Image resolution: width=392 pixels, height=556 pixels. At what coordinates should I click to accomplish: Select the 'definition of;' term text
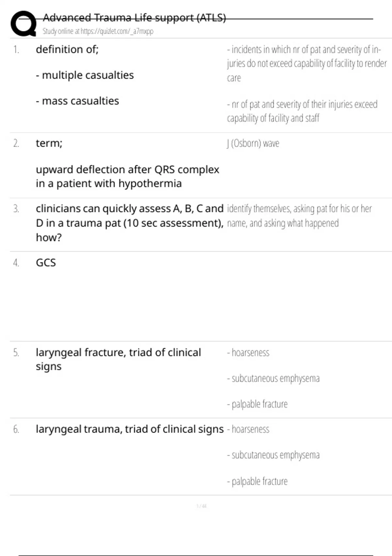67,49
